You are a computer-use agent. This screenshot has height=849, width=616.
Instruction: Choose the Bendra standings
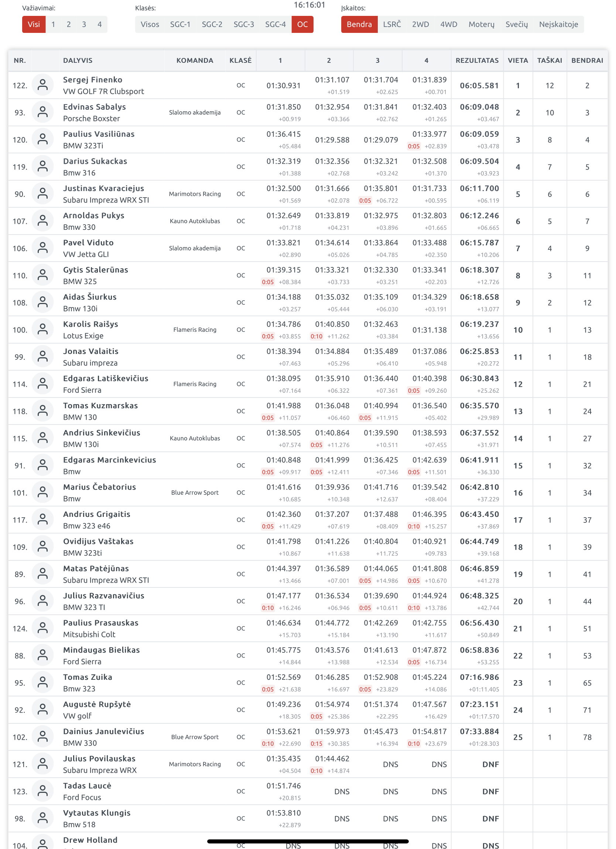tap(359, 24)
